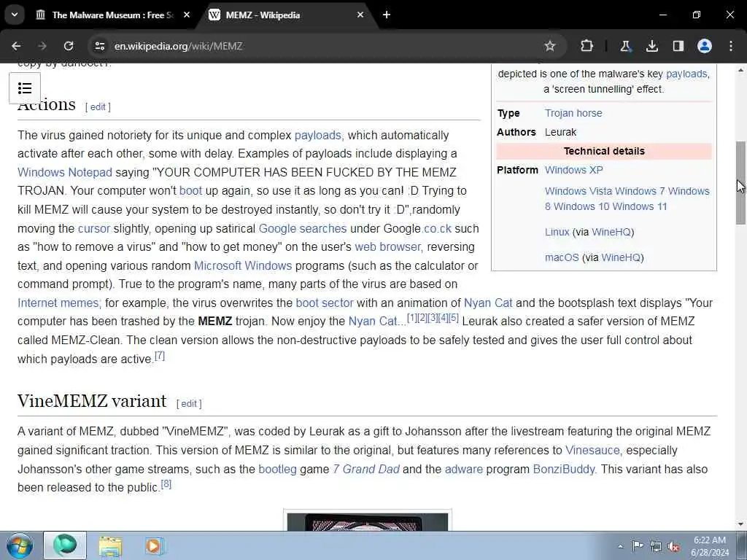Viewport: 747px width, 560px height.
Task: Switch to The Malware Museum tab
Action: coord(113,15)
